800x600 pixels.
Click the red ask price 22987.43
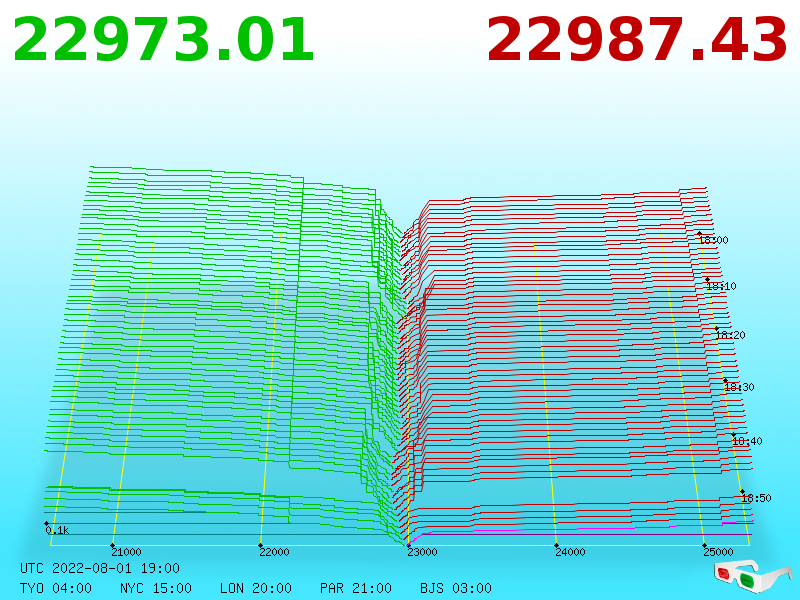point(637,40)
